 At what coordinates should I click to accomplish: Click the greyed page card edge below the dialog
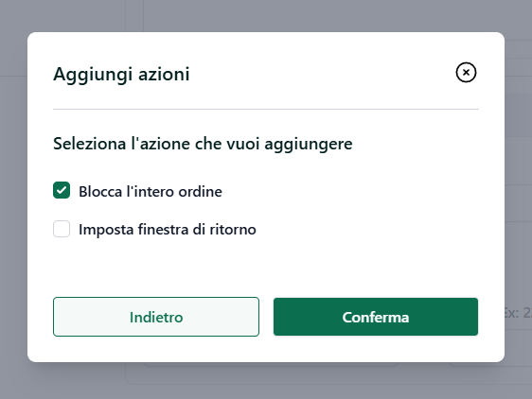click(266, 374)
